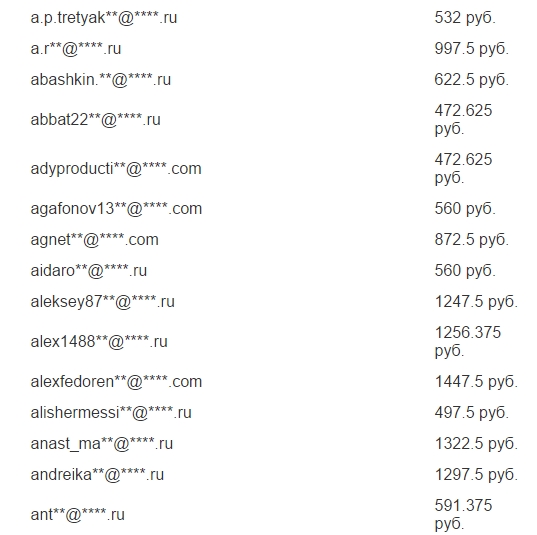
Task: Click ant**@****.ru email text
Action: 77,515
